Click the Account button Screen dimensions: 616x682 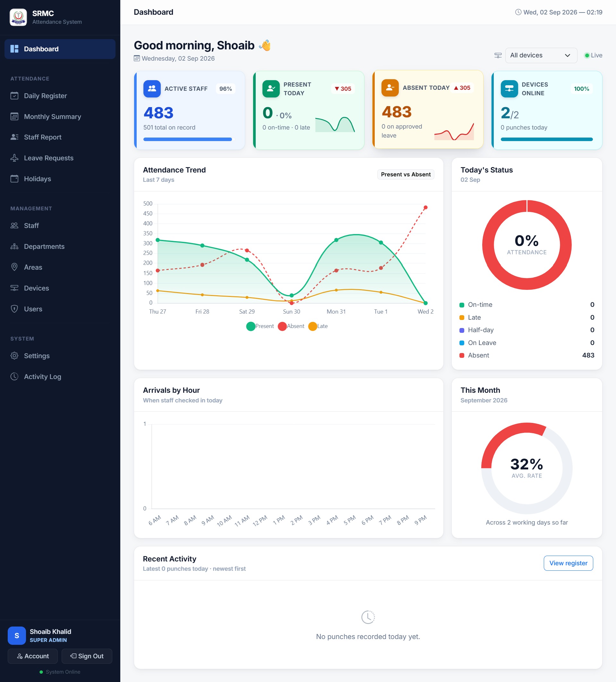point(33,656)
